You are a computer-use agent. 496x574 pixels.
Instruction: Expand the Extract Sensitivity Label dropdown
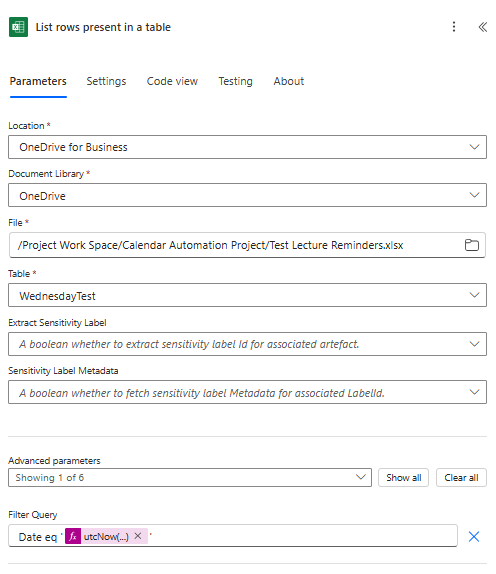(247, 344)
